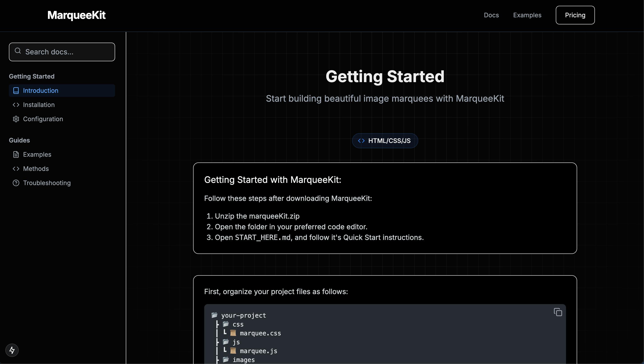This screenshot has height=364, width=644.
Task: Click the images folder icon in tree
Action: (226, 360)
